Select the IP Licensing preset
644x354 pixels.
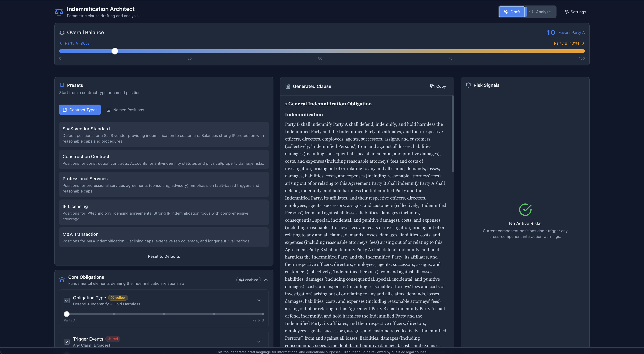[164, 212]
